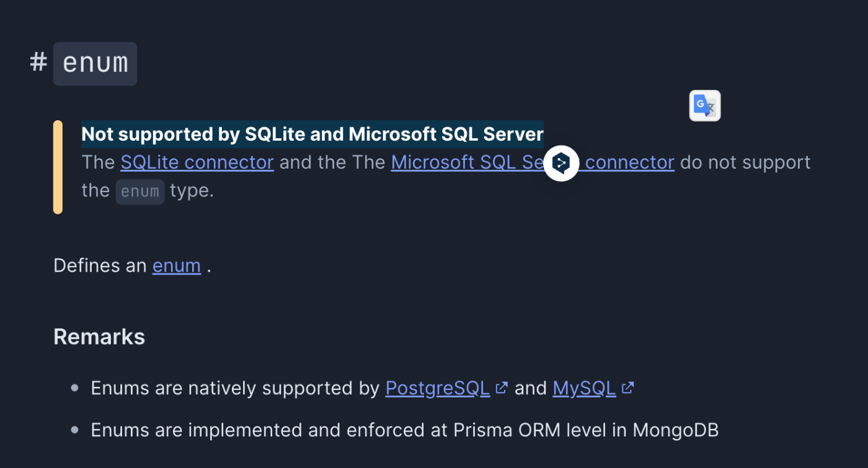868x468 pixels.
Task: Visit the MySQL documentation link
Action: [x=584, y=388]
